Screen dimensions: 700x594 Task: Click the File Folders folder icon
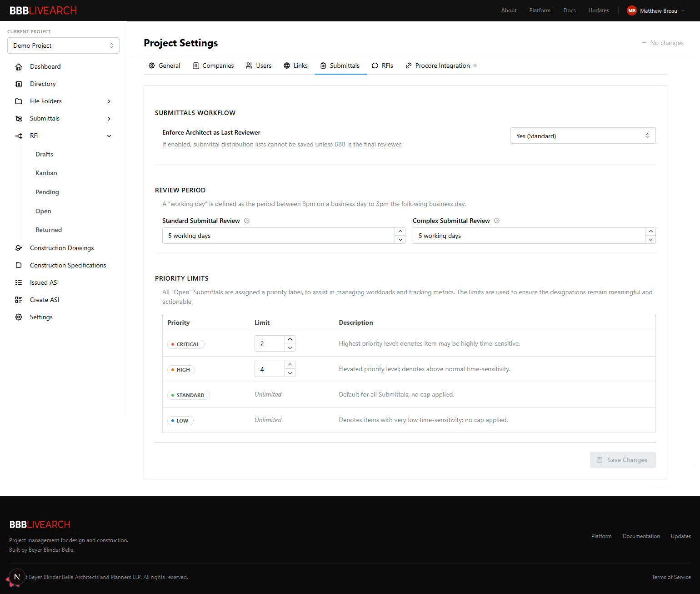coord(19,101)
